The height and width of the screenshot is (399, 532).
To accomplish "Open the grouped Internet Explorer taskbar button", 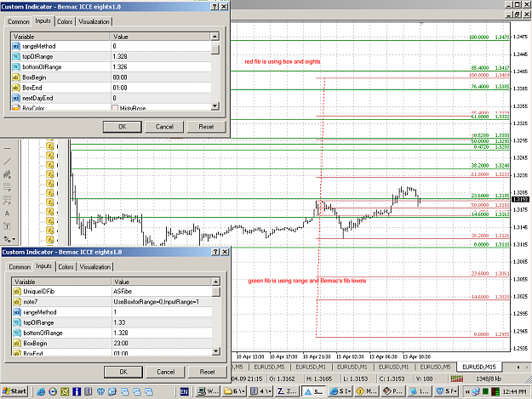I will coord(341,391).
